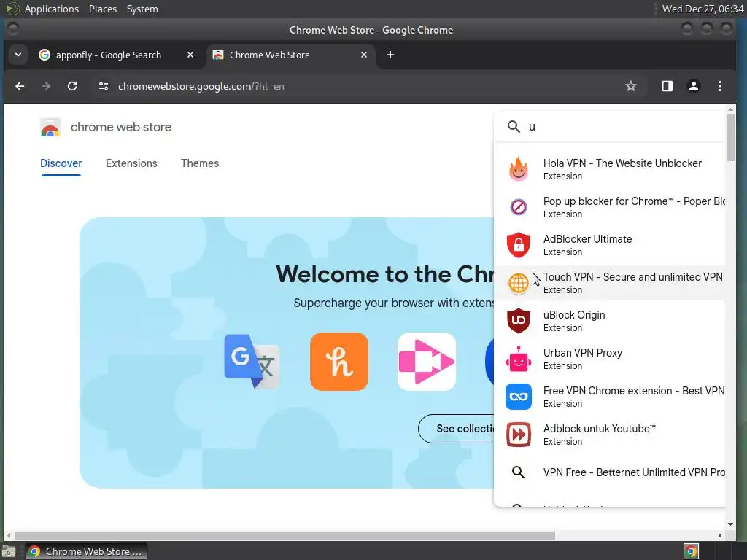747x560 pixels.
Task: Expand the tab search dropdown arrow
Action: click(x=18, y=55)
